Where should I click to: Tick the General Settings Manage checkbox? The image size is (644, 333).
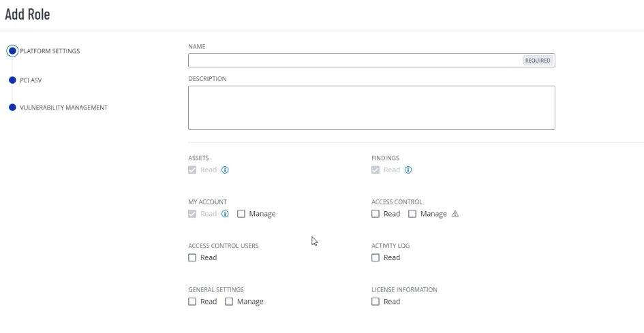pyautogui.click(x=229, y=302)
